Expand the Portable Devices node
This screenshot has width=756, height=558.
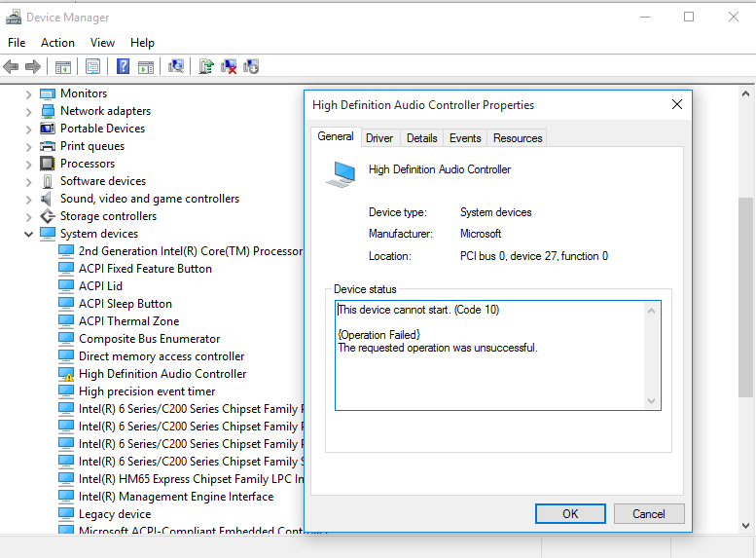coord(28,130)
